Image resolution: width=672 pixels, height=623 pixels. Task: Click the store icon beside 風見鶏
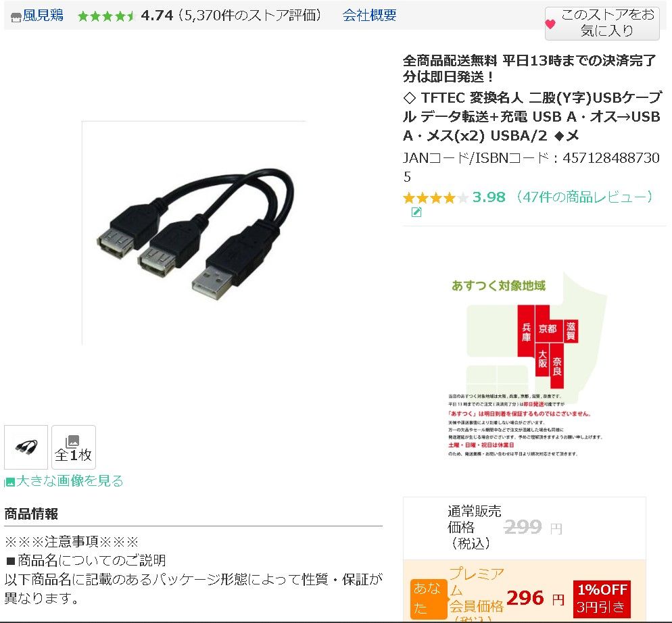click(x=16, y=17)
